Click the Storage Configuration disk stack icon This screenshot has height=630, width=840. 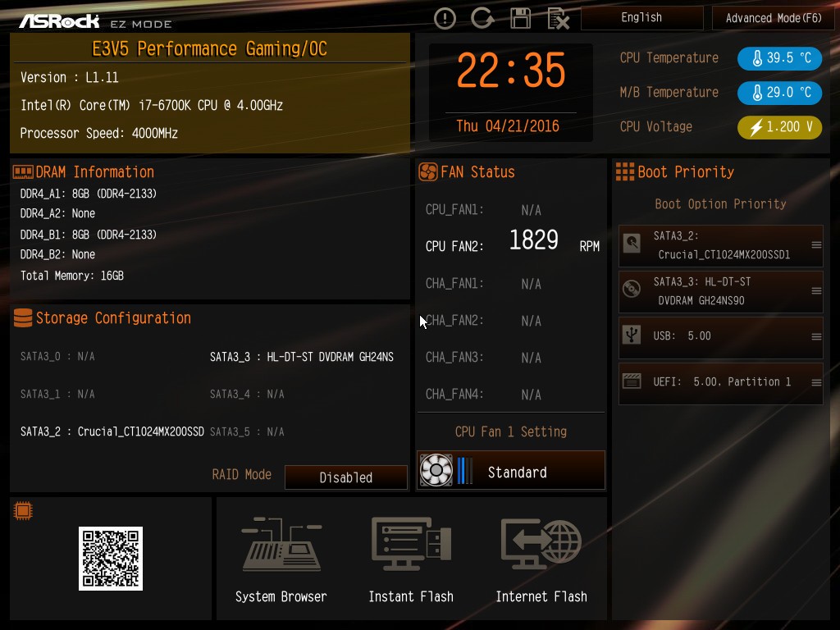tap(23, 318)
